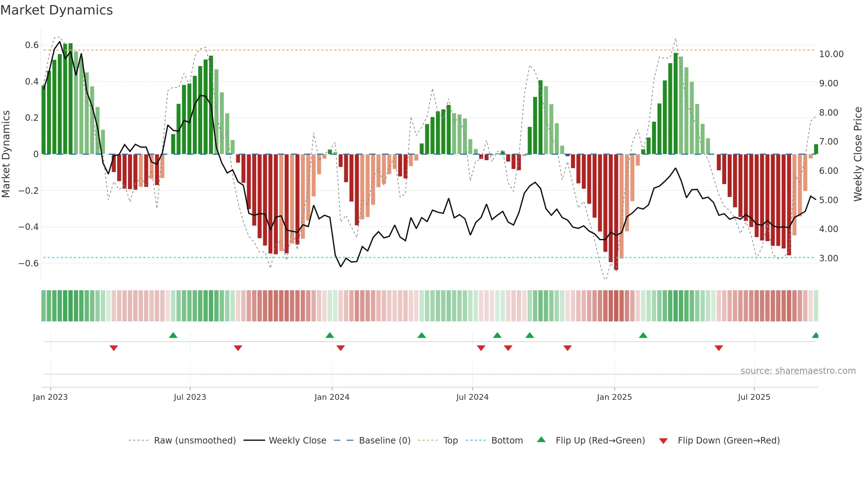The width and height of the screenshot is (868, 488).
Task: Click the 0.4 tick on the left axis
Action: pos(32,82)
